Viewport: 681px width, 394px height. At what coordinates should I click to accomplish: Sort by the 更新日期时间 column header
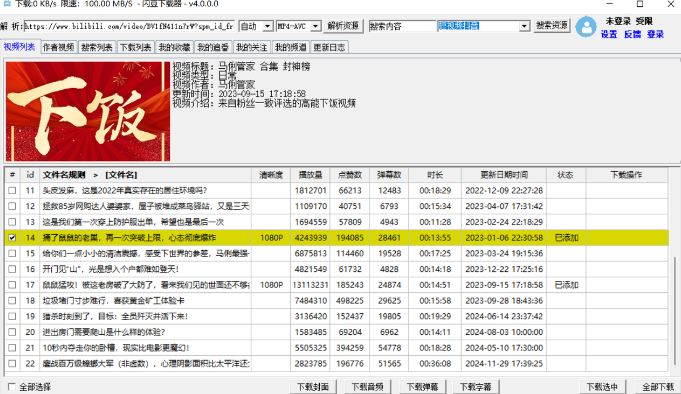504,175
